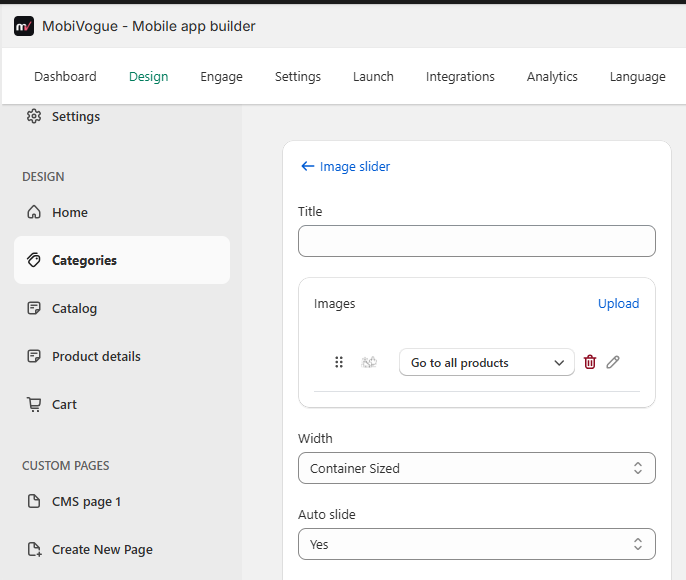Open the Analytics tab
This screenshot has height=580, width=686.
(x=552, y=77)
